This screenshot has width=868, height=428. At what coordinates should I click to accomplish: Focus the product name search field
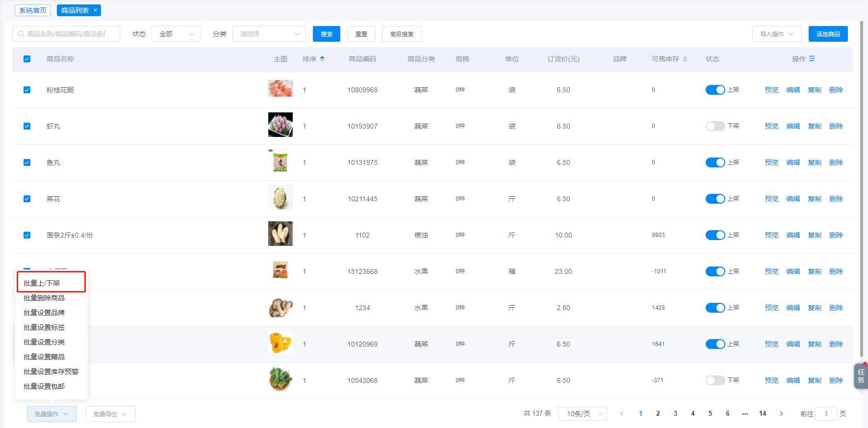pyautogui.click(x=66, y=34)
